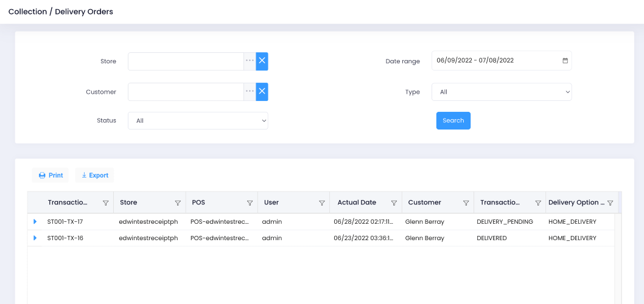Expand row ST001-TX-17 details
The width and height of the screenshot is (644, 304).
click(35, 221)
